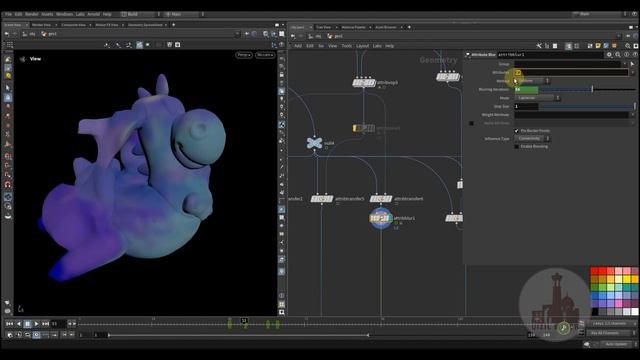Click the Attribute Blur node type icon
640x360 pixels.
468,55
